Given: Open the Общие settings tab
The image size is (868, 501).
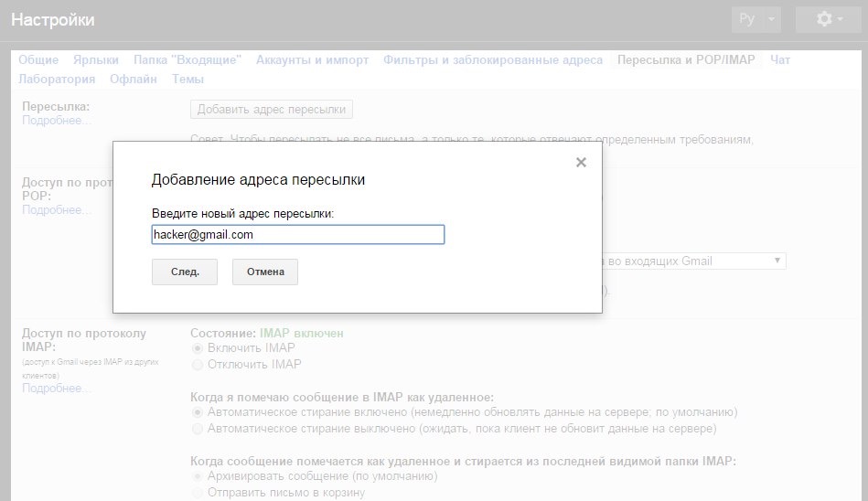Looking at the screenshot, I should [x=38, y=59].
